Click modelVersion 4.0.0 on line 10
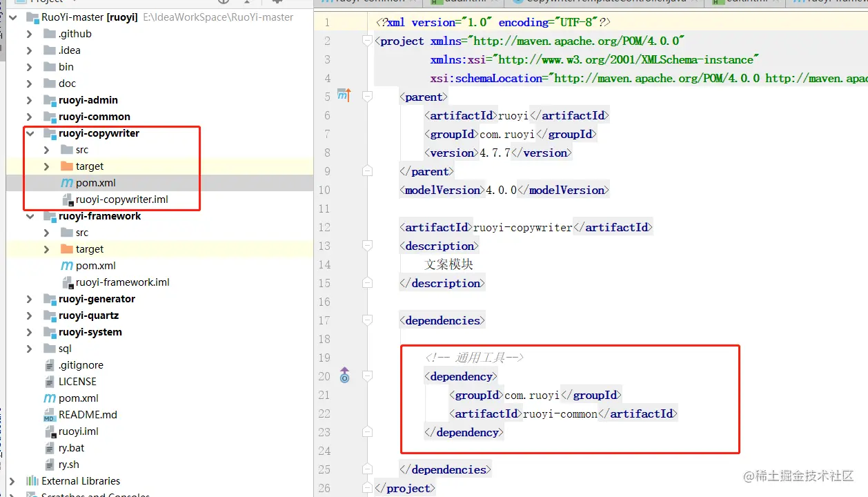The image size is (868, 497). click(x=501, y=190)
